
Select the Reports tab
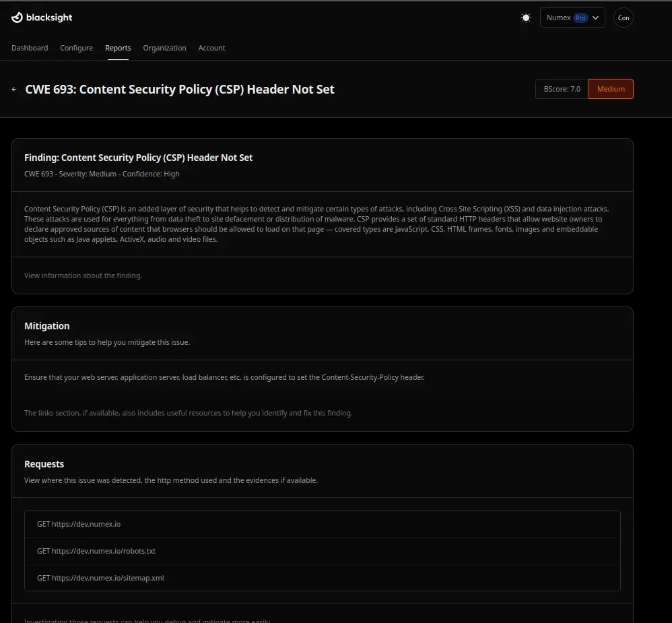(x=118, y=48)
